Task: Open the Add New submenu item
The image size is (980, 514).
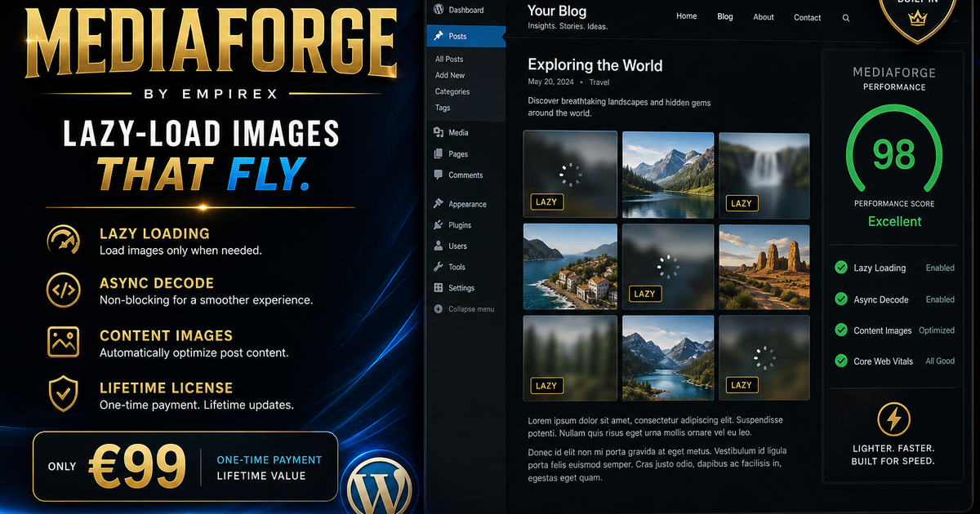Action: [450, 75]
